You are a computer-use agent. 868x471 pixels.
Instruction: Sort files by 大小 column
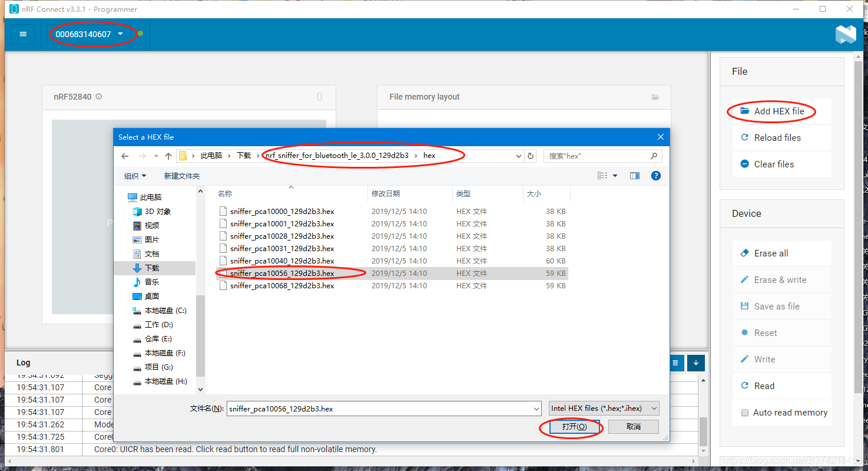[546, 193]
